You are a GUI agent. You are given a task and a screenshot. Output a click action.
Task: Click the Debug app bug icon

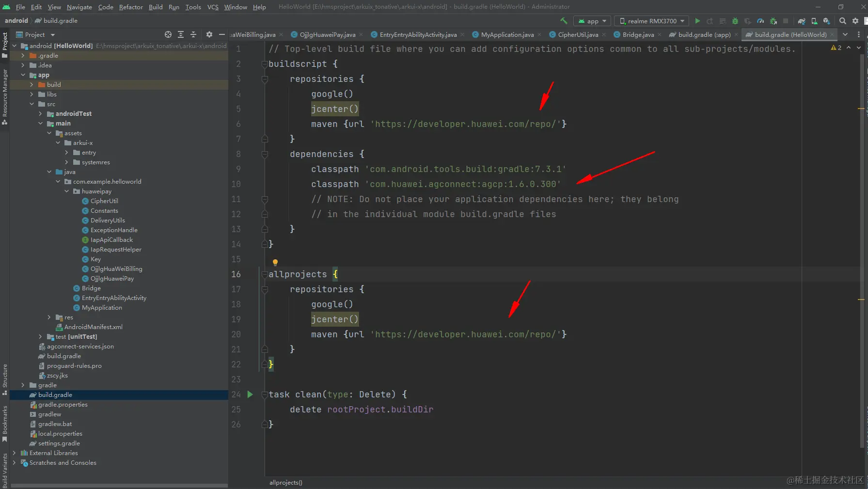point(735,21)
